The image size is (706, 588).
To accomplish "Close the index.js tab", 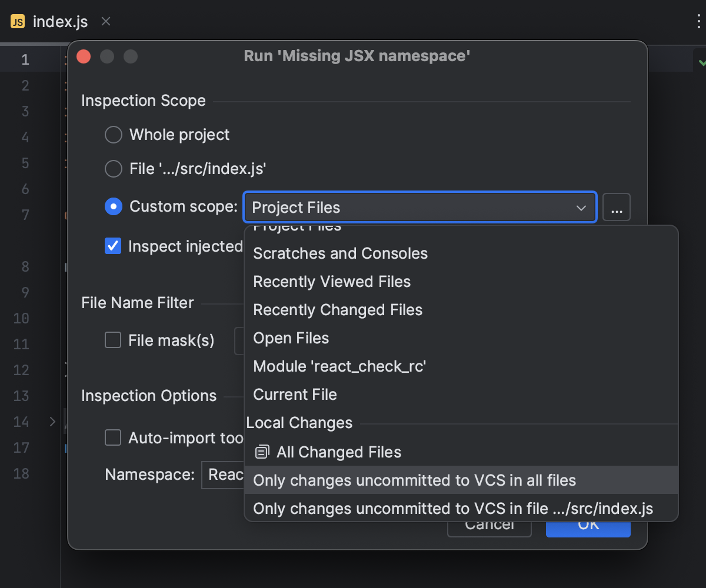I will tap(105, 22).
